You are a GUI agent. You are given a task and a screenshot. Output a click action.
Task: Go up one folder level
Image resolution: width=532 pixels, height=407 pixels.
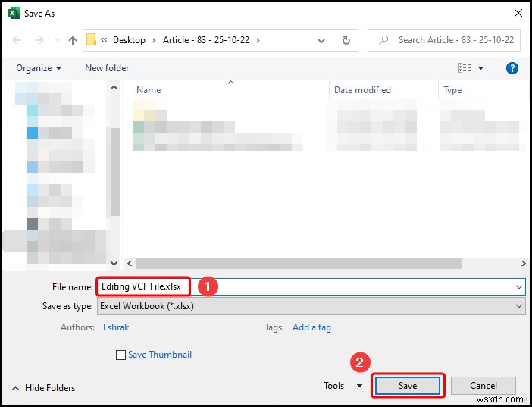tap(73, 41)
